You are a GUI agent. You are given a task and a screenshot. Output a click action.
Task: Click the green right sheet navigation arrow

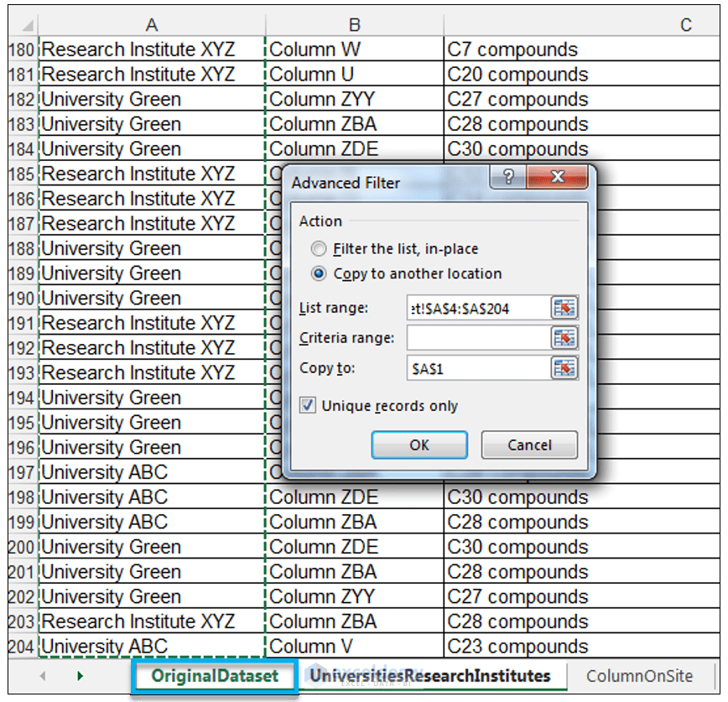click(x=79, y=674)
